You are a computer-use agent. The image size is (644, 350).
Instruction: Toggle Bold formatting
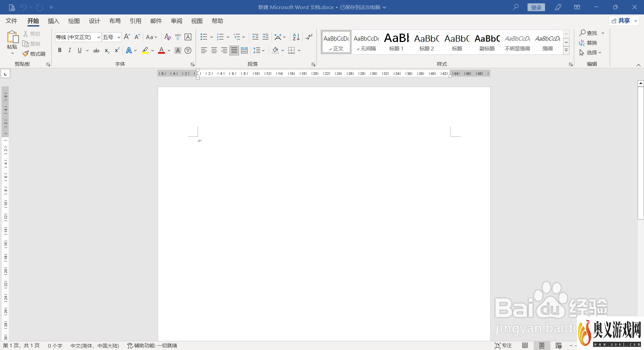tap(60, 50)
